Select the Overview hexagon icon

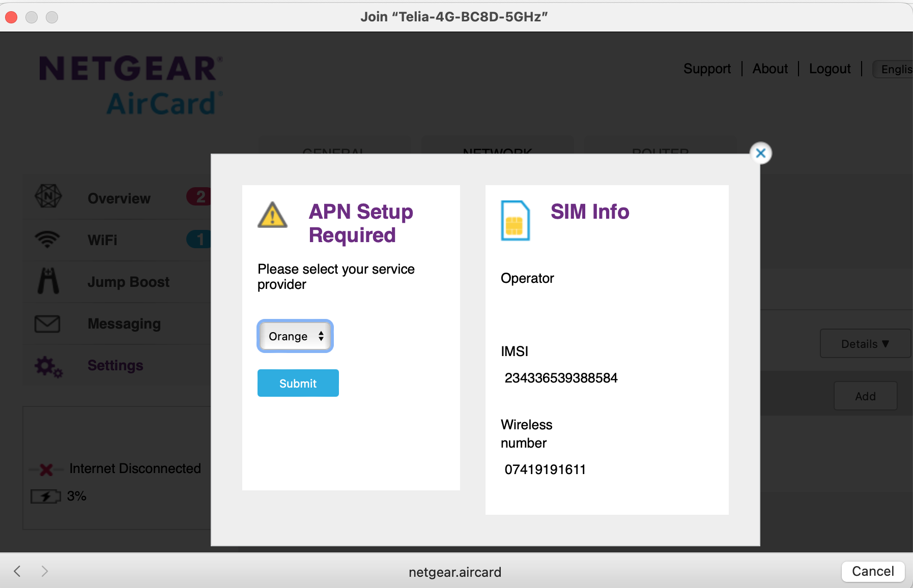(x=48, y=197)
